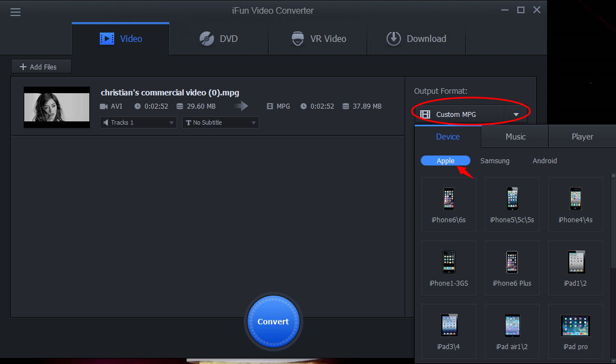This screenshot has width=616, height=364.
Task: Select the video thumbnail preview
Action: pyautogui.click(x=57, y=107)
